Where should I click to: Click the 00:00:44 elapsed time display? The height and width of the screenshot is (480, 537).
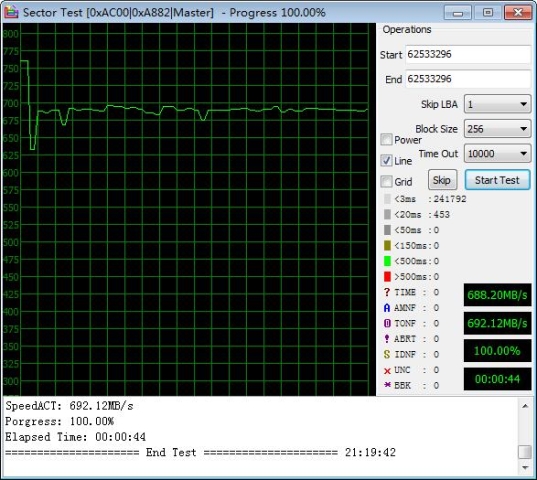pyautogui.click(x=497, y=379)
